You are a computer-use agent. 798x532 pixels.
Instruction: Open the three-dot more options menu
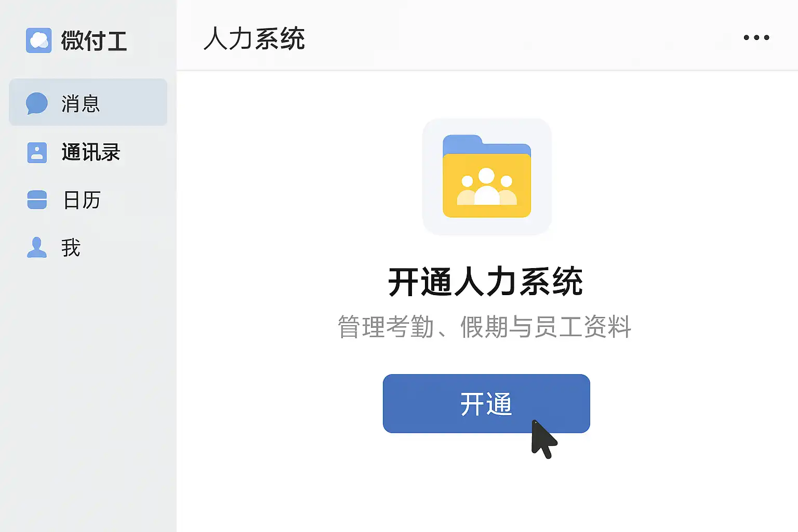[x=756, y=37]
